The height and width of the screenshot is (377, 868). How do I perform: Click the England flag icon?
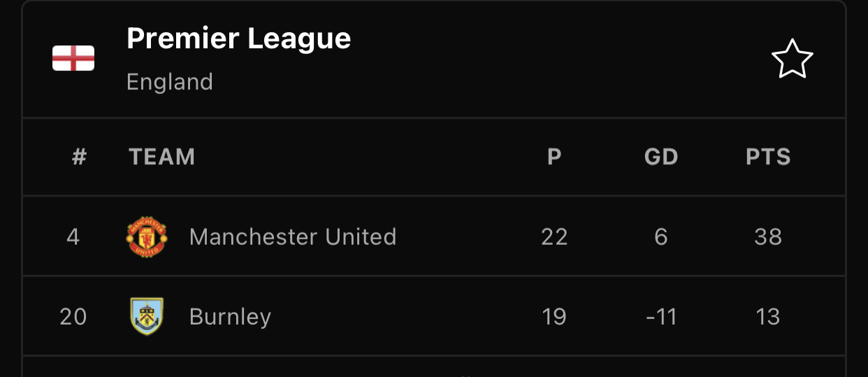[x=73, y=59]
